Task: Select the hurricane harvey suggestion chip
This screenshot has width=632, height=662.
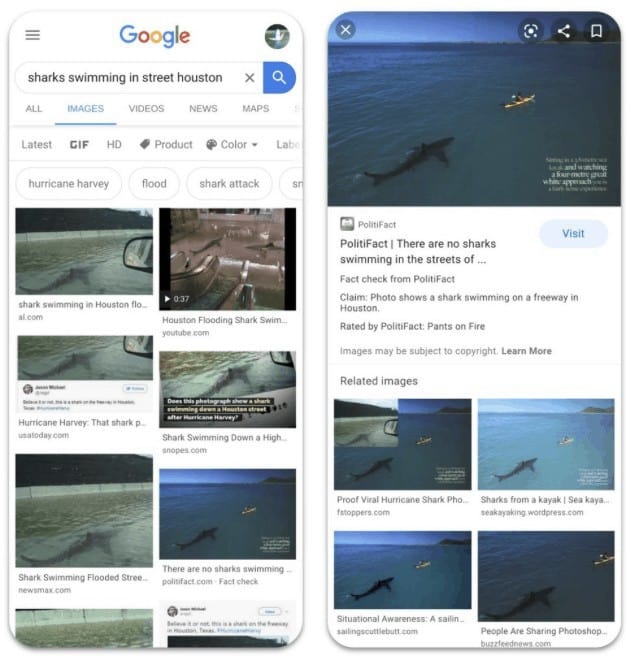Action: (68, 184)
